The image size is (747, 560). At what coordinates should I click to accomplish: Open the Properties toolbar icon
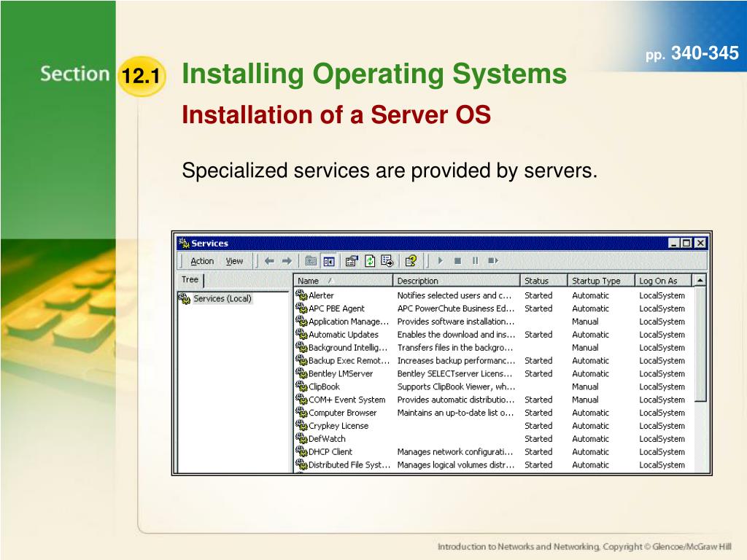click(x=352, y=261)
